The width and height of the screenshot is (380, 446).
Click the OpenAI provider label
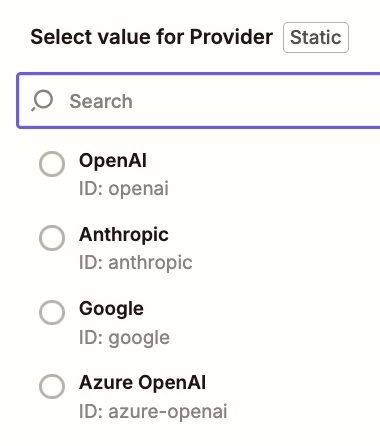tap(113, 161)
